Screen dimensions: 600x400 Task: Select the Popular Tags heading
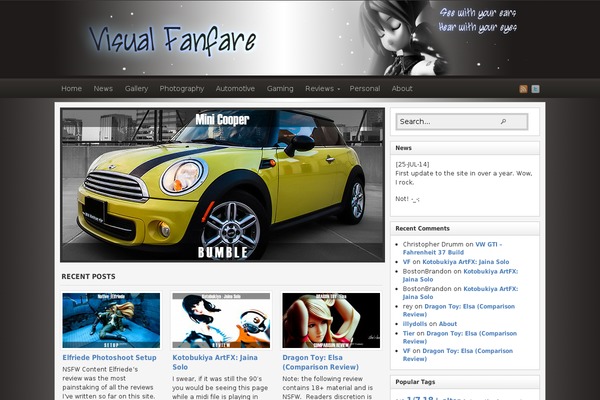[x=415, y=382]
